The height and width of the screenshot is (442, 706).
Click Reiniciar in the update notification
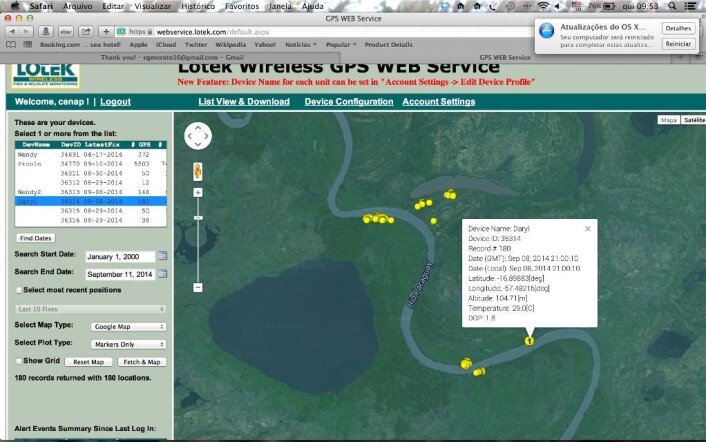coord(678,44)
